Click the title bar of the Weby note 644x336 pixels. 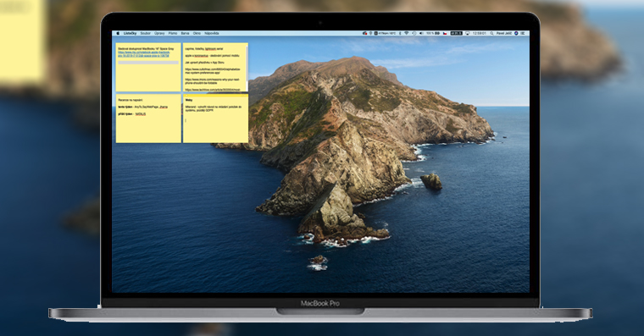click(215, 96)
